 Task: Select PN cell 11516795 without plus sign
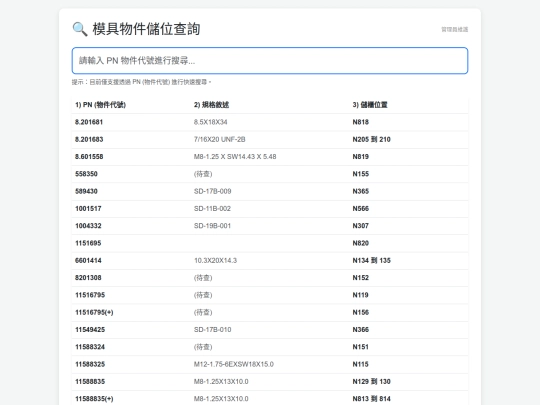(90, 295)
